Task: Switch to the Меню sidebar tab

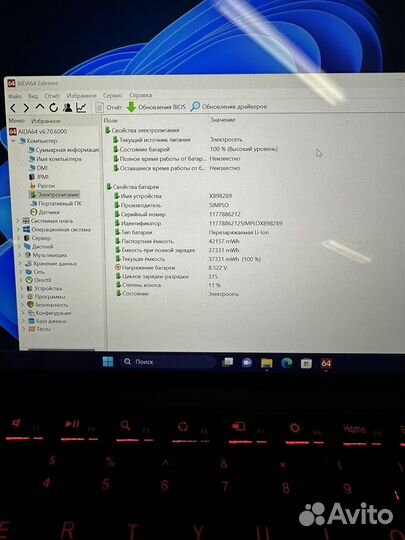Action: click(x=17, y=121)
